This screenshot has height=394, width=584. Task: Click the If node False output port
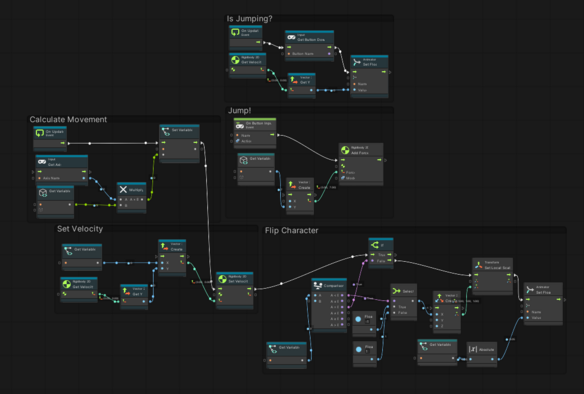click(x=389, y=261)
